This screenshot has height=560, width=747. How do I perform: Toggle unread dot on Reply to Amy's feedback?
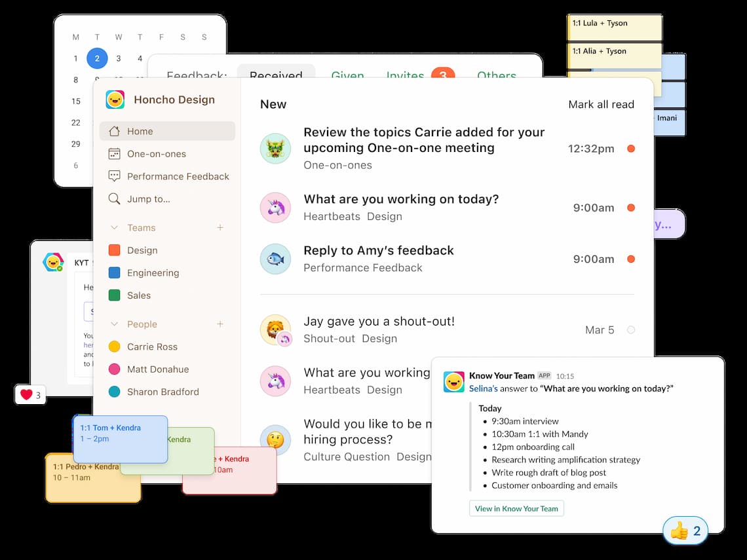tap(631, 259)
